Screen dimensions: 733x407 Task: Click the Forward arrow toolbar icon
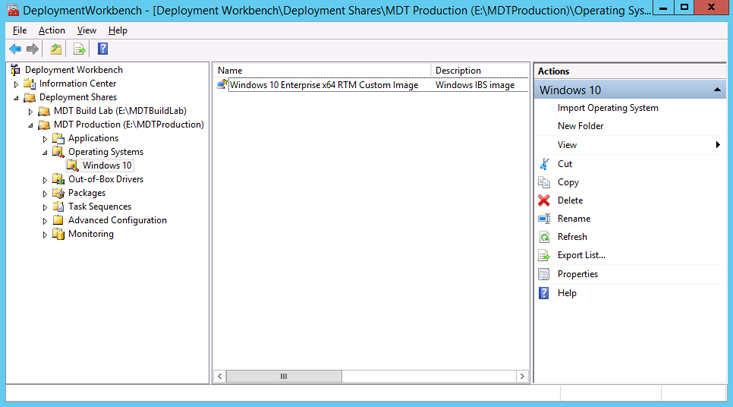(x=32, y=49)
